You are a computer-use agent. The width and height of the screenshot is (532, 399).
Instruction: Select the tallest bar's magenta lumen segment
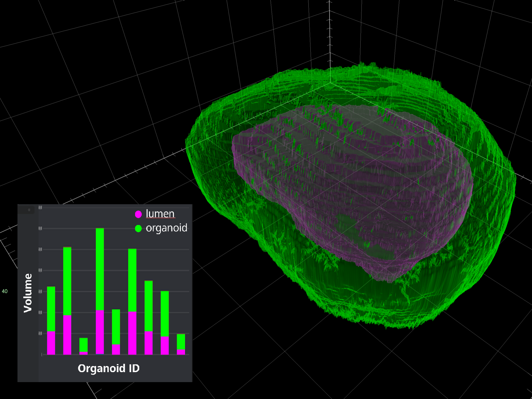click(100, 332)
